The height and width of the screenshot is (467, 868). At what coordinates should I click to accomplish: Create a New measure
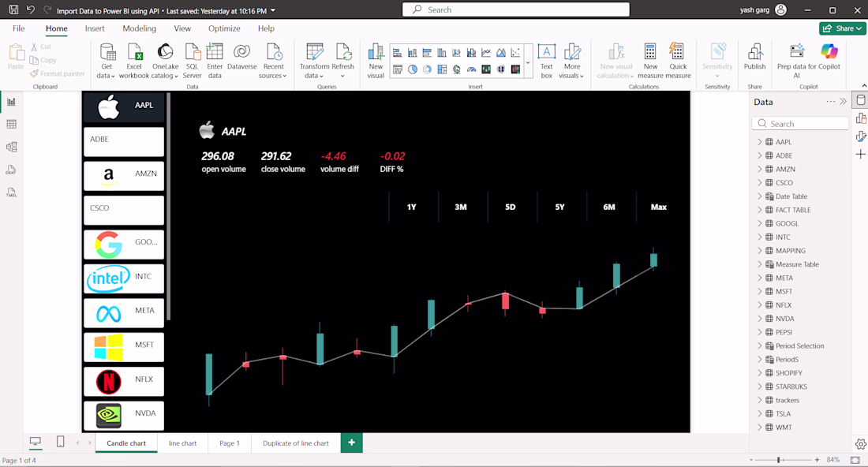[650, 61]
